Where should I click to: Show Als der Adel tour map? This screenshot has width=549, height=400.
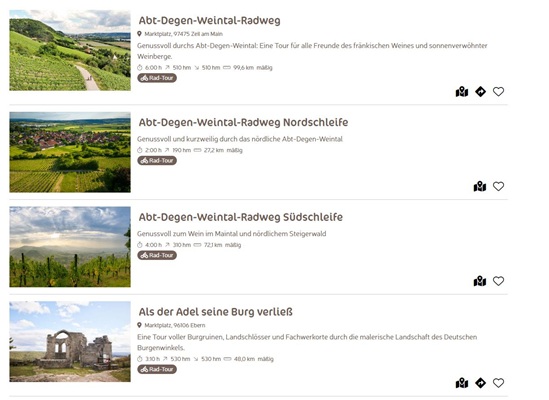click(x=462, y=383)
